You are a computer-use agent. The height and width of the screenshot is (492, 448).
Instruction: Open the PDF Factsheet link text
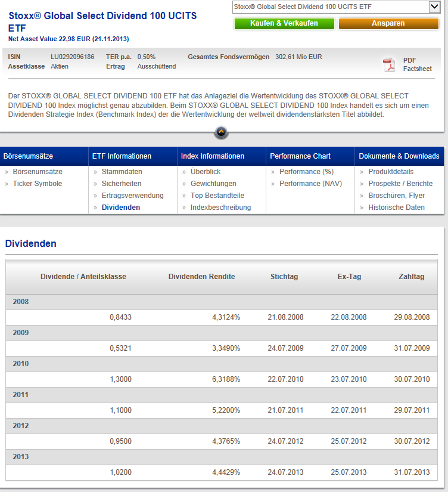click(417, 64)
